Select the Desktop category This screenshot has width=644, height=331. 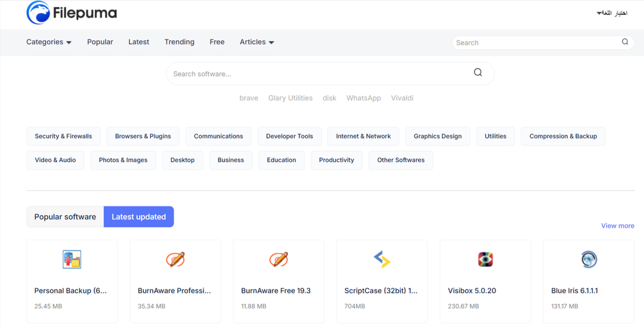coord(182,160)
